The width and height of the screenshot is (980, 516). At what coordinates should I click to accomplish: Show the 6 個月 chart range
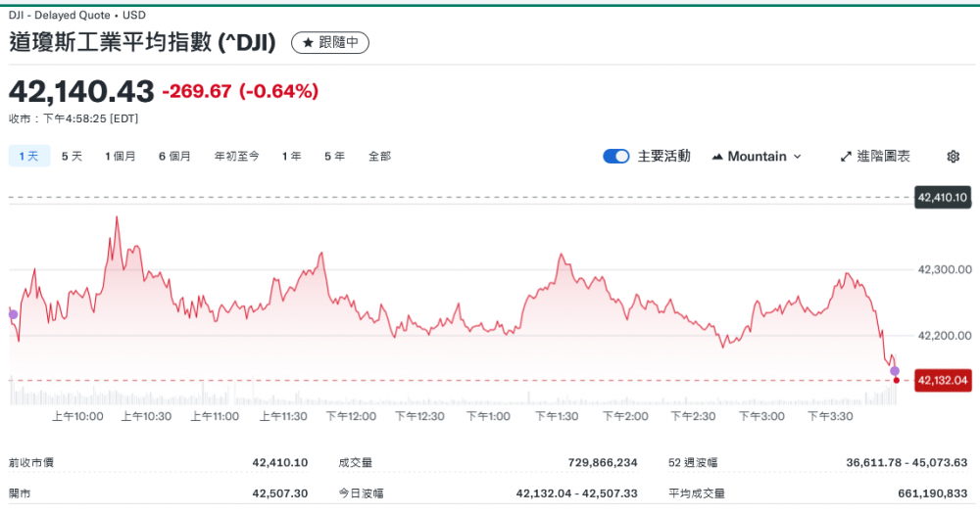(x=174, y=156)
